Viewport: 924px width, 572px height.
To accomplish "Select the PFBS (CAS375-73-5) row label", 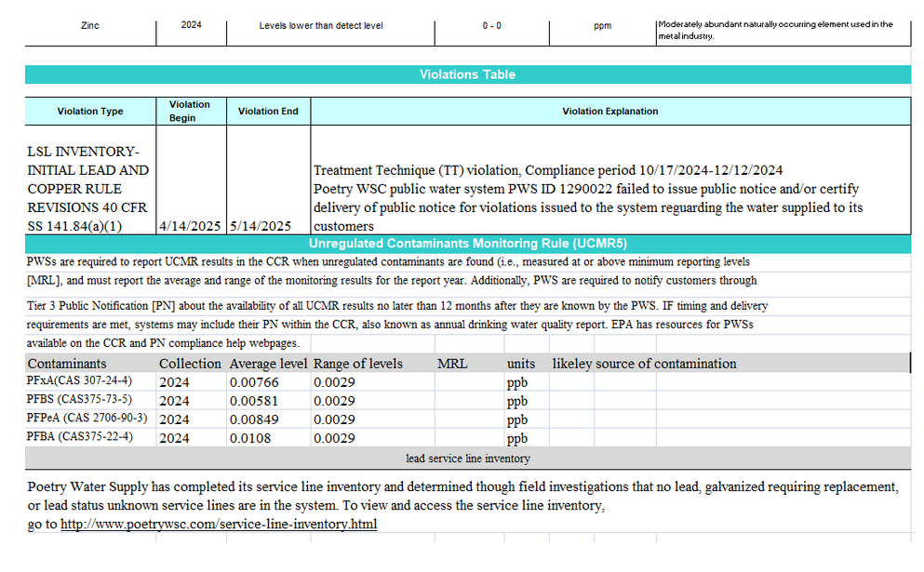I will (79, 399).
